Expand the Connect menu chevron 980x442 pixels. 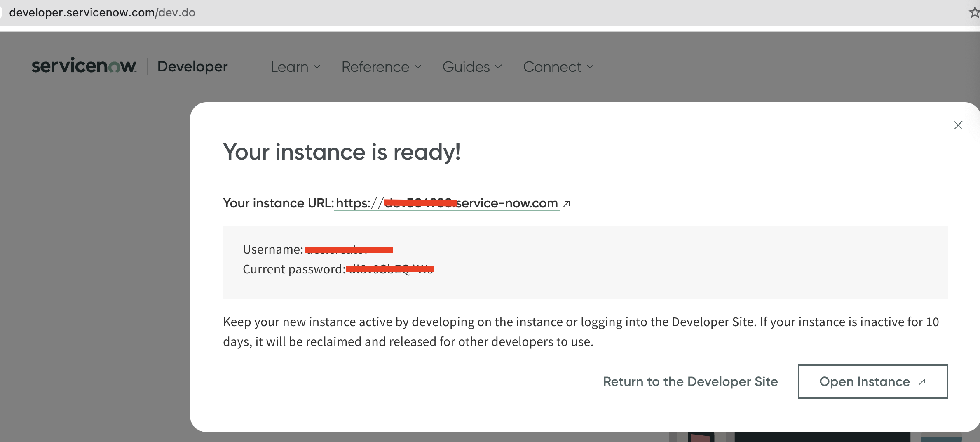(590, 66)
